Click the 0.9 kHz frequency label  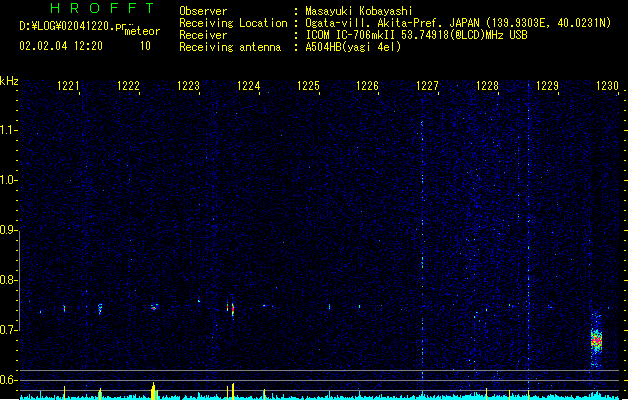(x=8, y=230)
